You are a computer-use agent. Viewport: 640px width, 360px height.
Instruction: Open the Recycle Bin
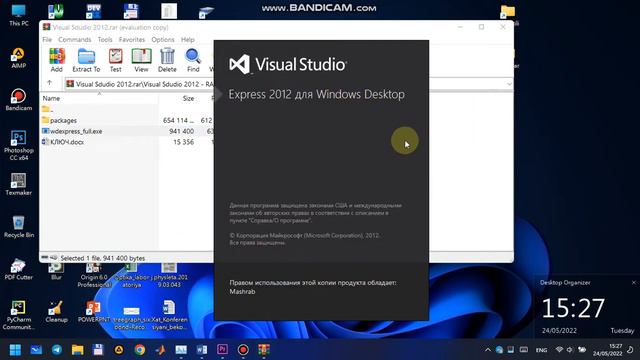click(x=19, y=227)
